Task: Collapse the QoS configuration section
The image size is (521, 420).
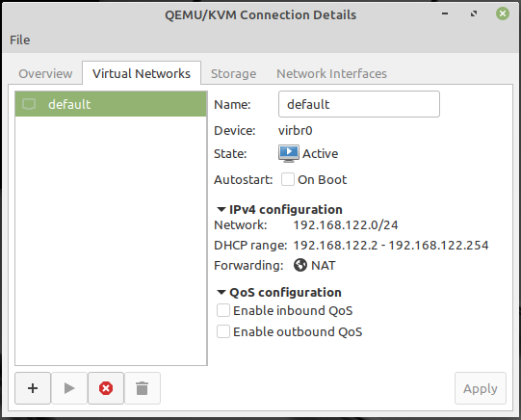Action: tap(221, 293)
